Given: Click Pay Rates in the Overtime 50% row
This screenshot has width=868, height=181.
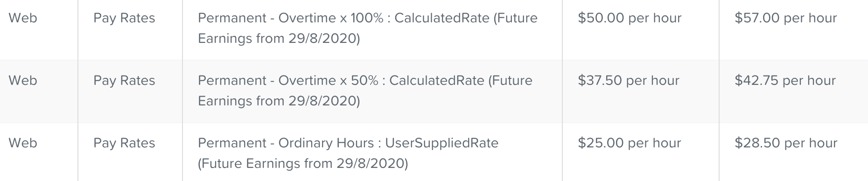Looking at the screenshot, I should tap(124, 81).
